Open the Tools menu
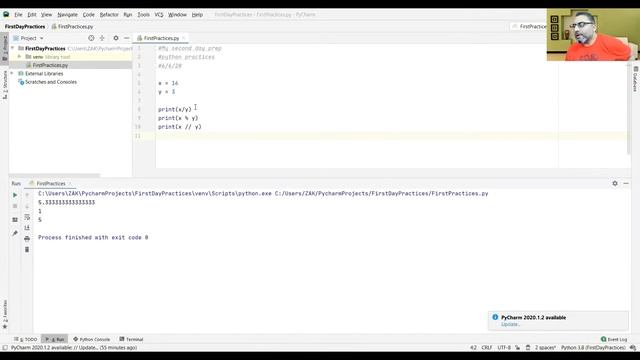 [x=143, y=14]
